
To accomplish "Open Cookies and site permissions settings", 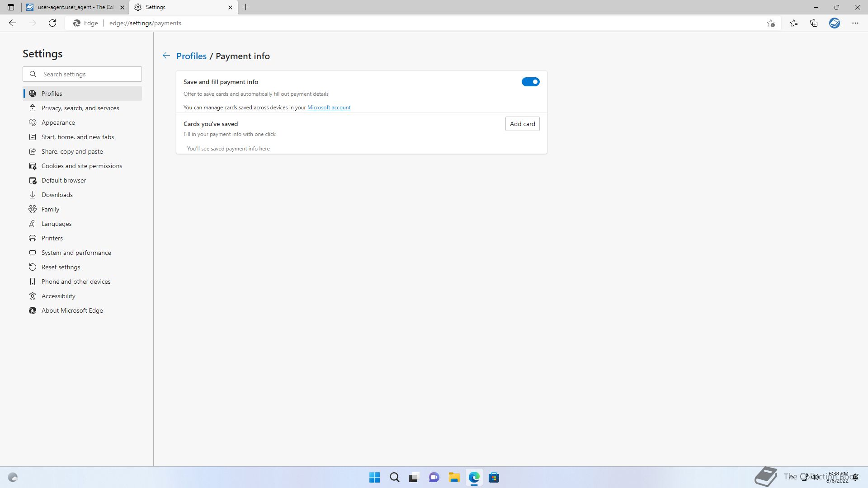I will [x=82, y=166].
